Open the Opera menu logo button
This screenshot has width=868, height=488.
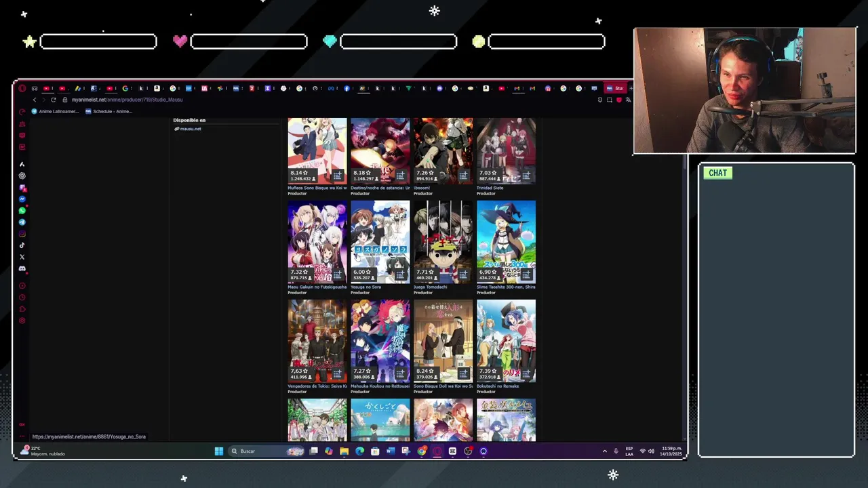click(x=22, y=88)
